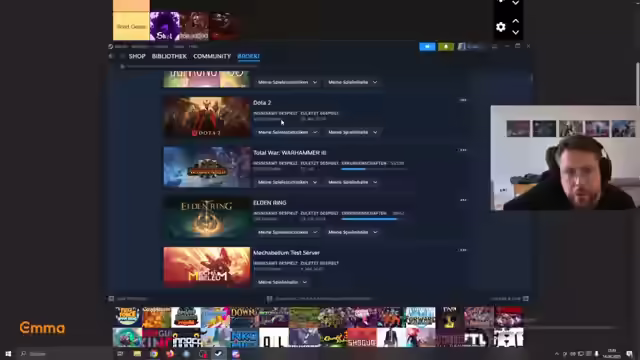Expand Meine Spielstatistiken dropdown for Dota 2
The height and width of the screenshot is (360, 640).
[x=287, y=132]
